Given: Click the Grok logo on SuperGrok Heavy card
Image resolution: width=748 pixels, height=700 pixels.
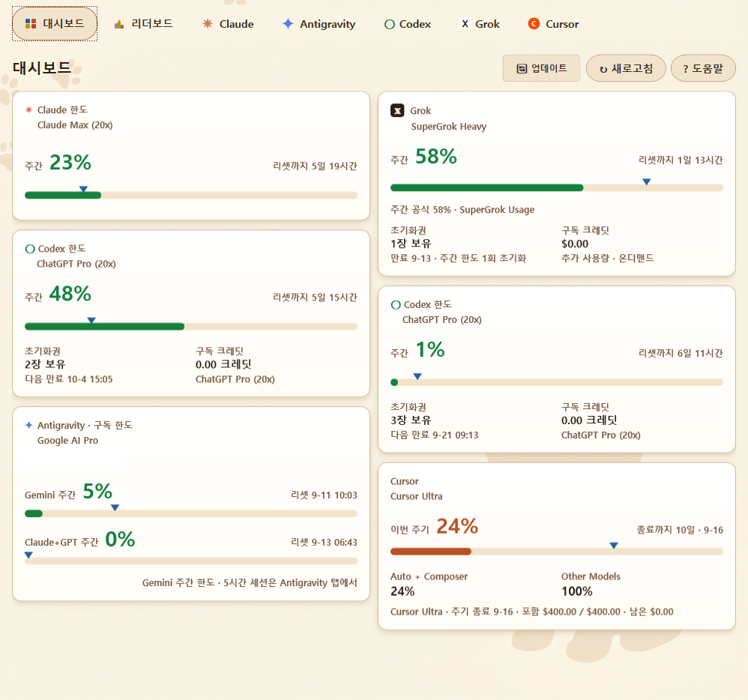Looking at the screenshot, I should (x=397, y=110).
